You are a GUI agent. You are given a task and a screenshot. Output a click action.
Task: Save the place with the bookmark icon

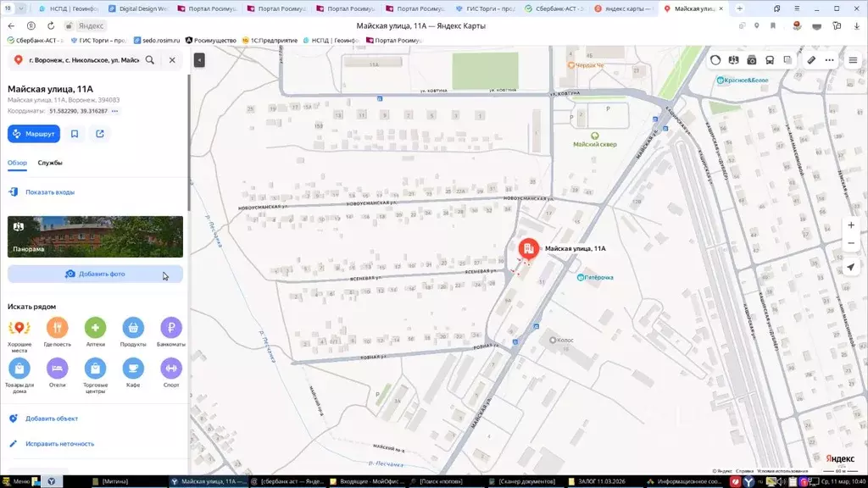point(75,134)
